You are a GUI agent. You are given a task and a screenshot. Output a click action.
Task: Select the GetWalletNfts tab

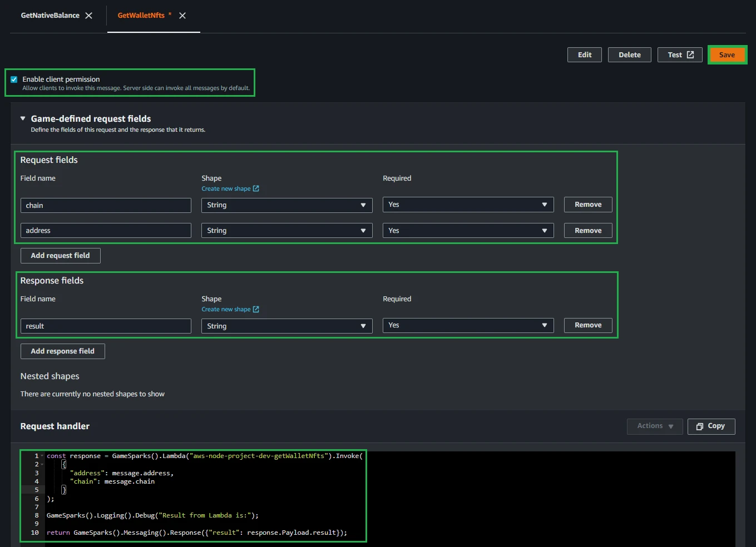click(141, 16)
